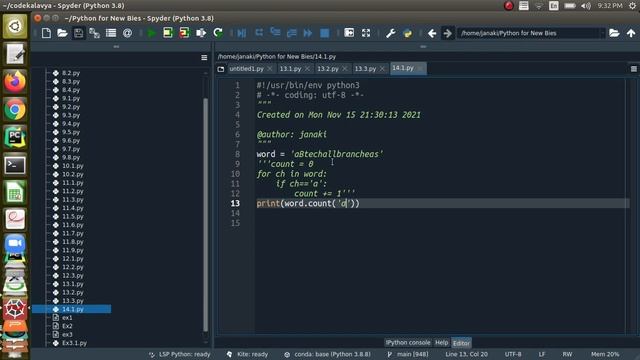Select Ex3.1.py in file explorer
This screenshot has width=640, height=360.
[74, 343]
